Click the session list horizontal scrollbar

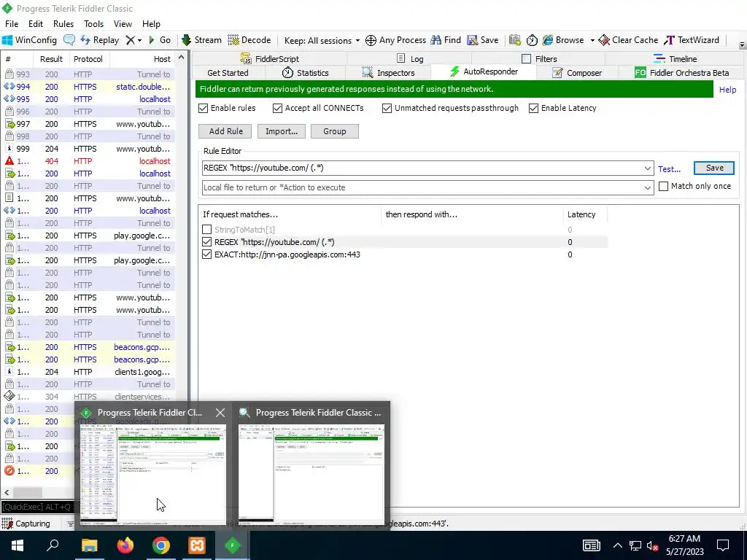(x=28, y=492)
